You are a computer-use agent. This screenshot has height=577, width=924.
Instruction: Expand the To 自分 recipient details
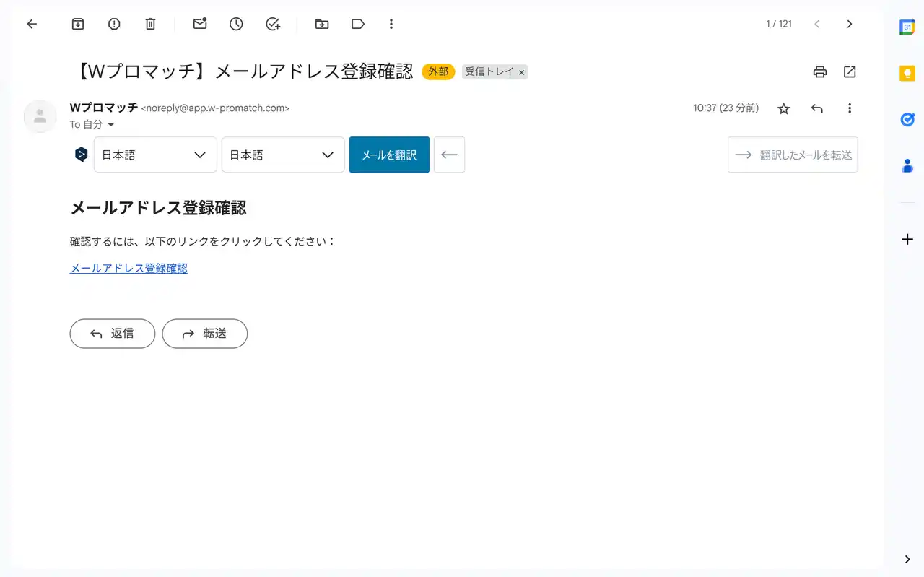click(x=111, y=125)
